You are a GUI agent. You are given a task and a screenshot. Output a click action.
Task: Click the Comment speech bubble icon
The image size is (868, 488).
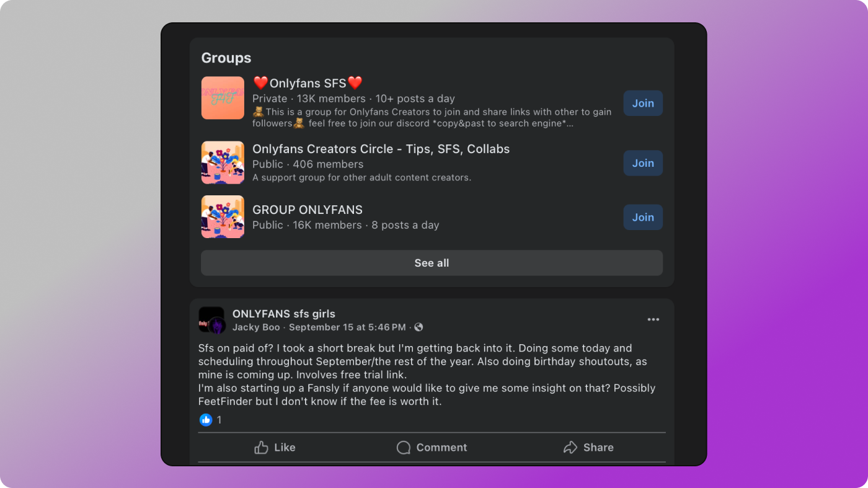tap(404, 448)
